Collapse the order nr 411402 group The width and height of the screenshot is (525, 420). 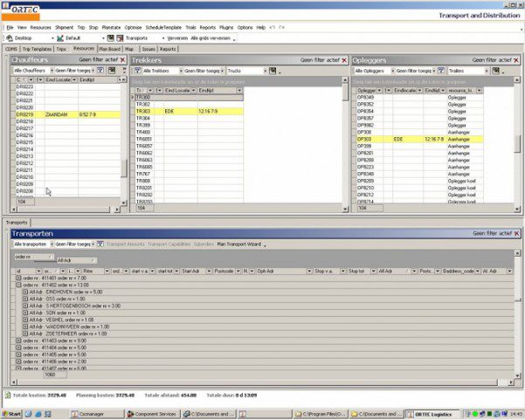tap(17, 285)
